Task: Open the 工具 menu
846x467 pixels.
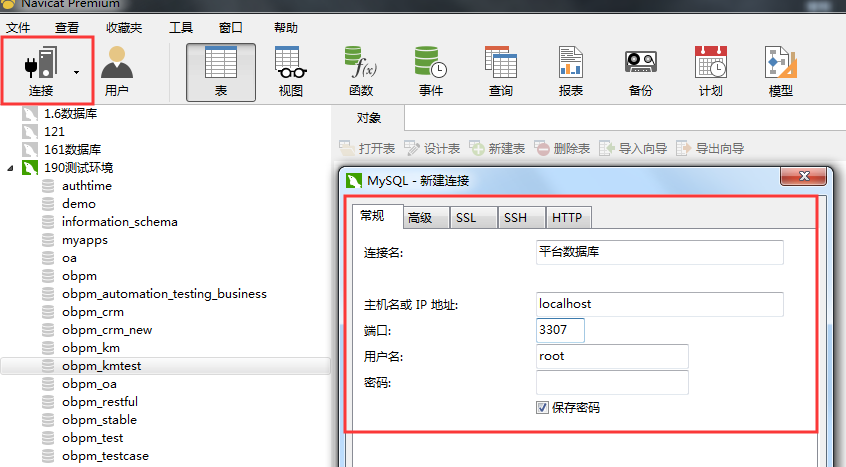Action: (181, 28)
